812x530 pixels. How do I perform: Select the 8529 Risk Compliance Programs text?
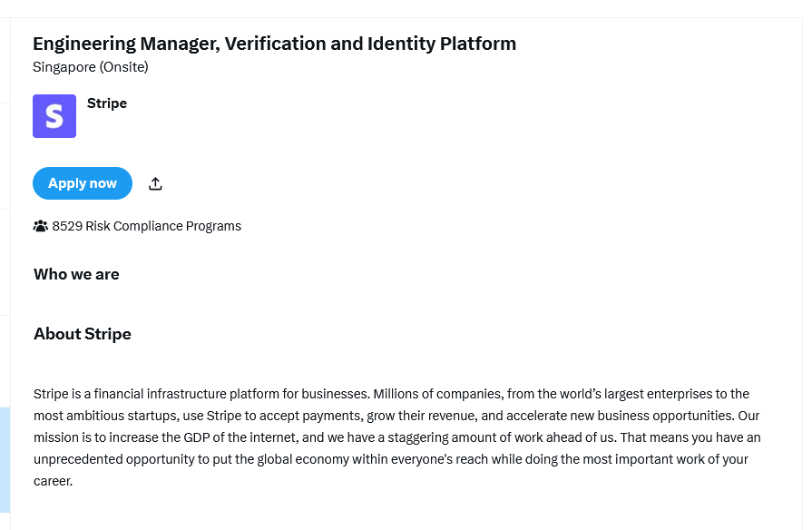coord(147,226)
